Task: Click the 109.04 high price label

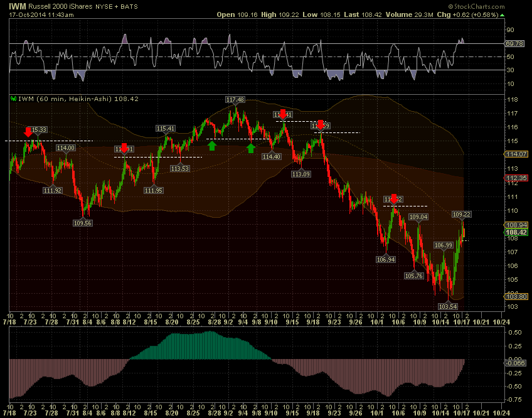Action: pos(418,217)
